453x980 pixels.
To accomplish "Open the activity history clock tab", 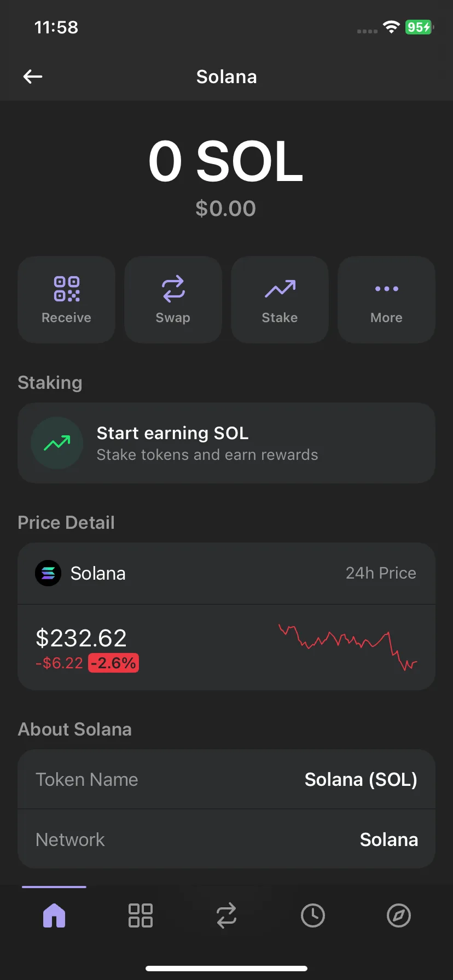I will point(312,915).
